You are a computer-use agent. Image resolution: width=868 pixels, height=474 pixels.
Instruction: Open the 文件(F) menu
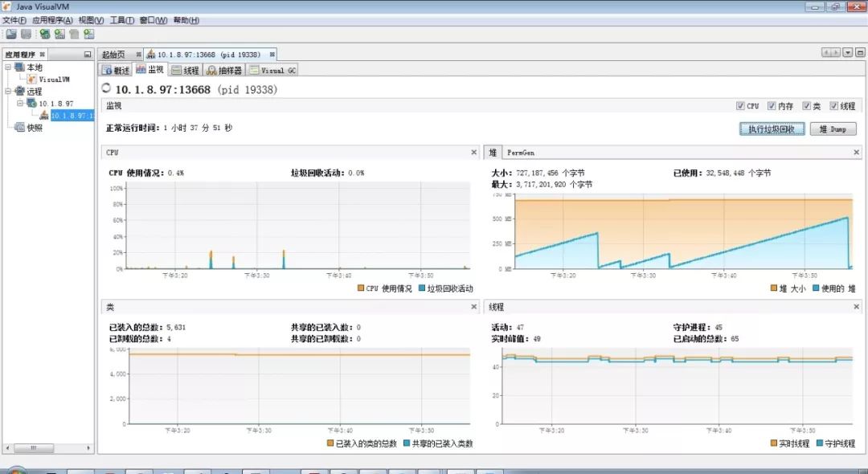[x=14, y=20]
